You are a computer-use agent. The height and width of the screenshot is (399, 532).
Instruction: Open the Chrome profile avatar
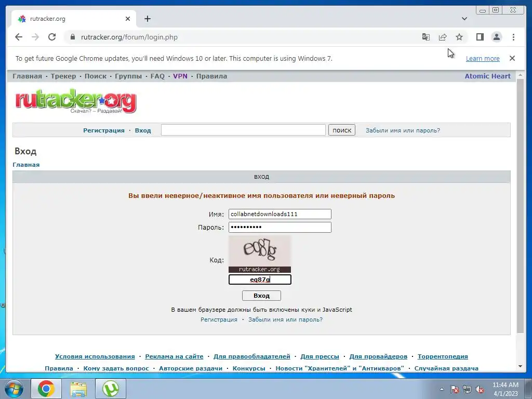pos(496,37)
